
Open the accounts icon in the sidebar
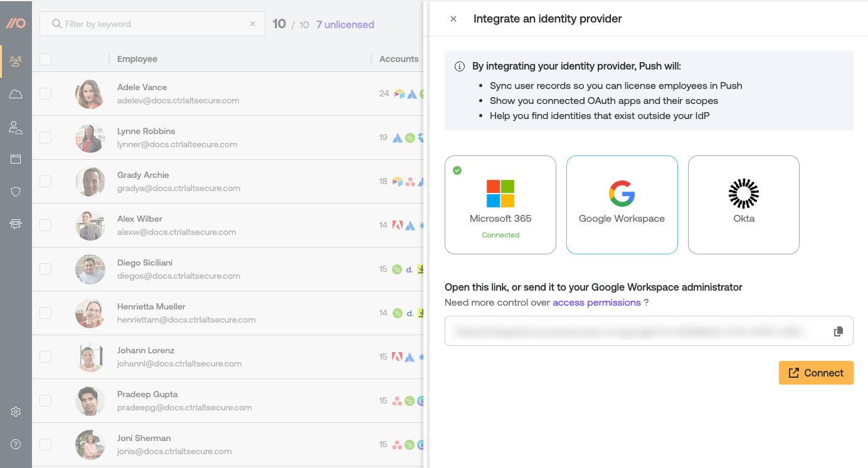(x=16, y=127)
